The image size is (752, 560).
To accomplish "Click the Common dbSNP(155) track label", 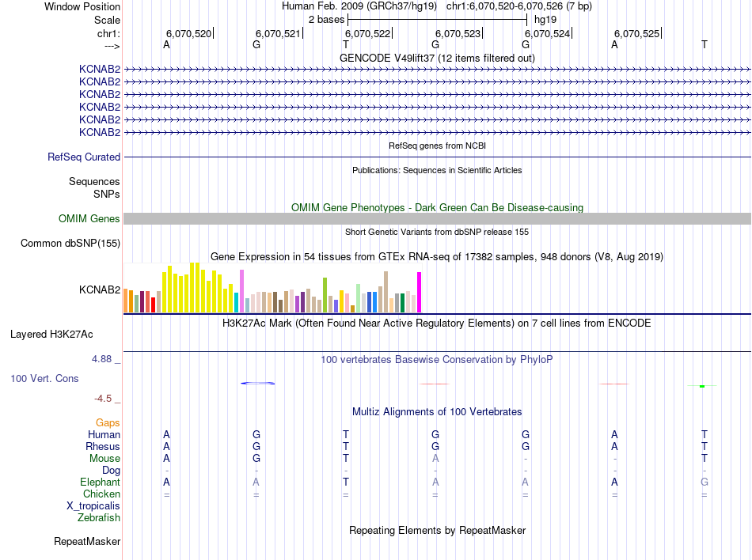I will pos(70,244).
